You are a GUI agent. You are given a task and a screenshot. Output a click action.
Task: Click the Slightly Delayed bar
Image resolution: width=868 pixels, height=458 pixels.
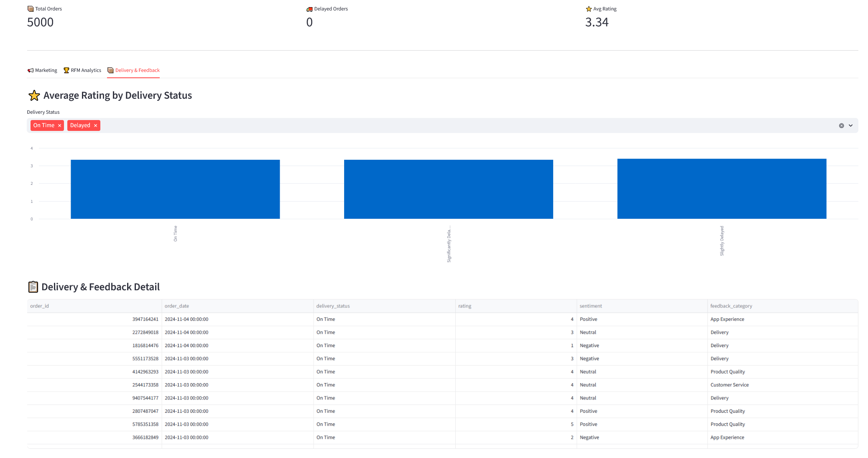click(x=722, y=189)
